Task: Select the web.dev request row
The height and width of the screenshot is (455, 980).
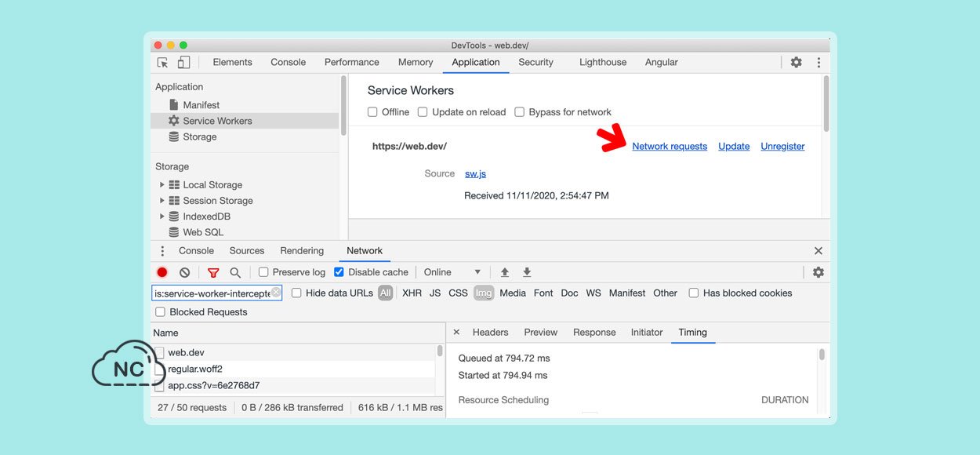Action: pos(293,353)
